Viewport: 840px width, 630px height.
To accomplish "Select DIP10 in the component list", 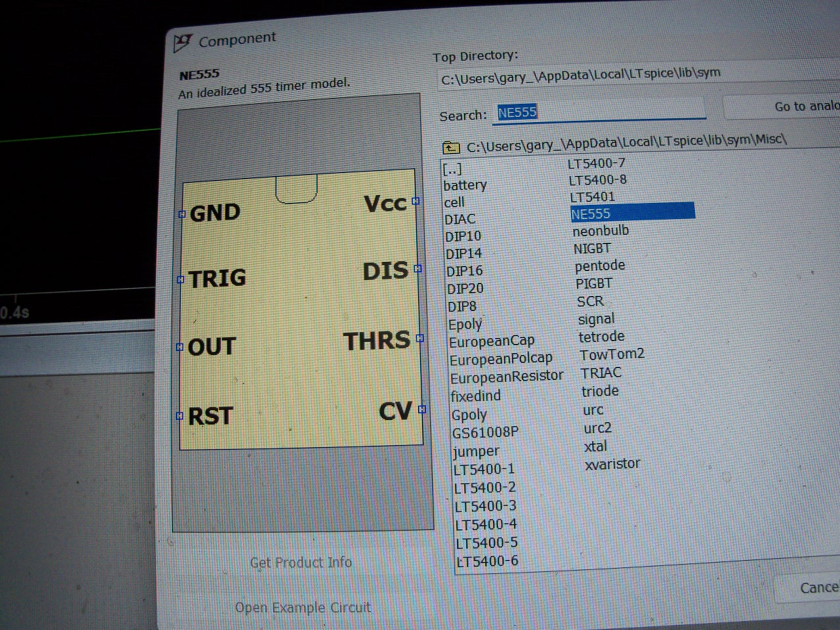I will pos(463,236).
